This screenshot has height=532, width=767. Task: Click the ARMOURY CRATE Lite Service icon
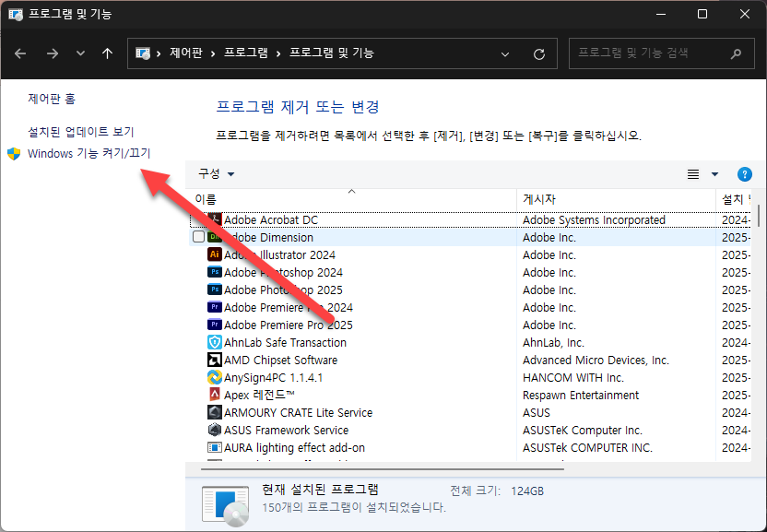point(214,412)
